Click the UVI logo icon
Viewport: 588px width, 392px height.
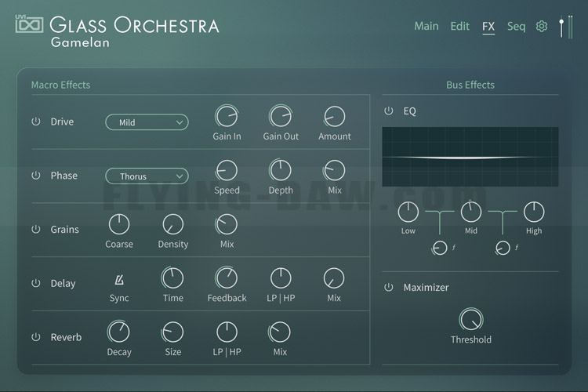(29, 24)
